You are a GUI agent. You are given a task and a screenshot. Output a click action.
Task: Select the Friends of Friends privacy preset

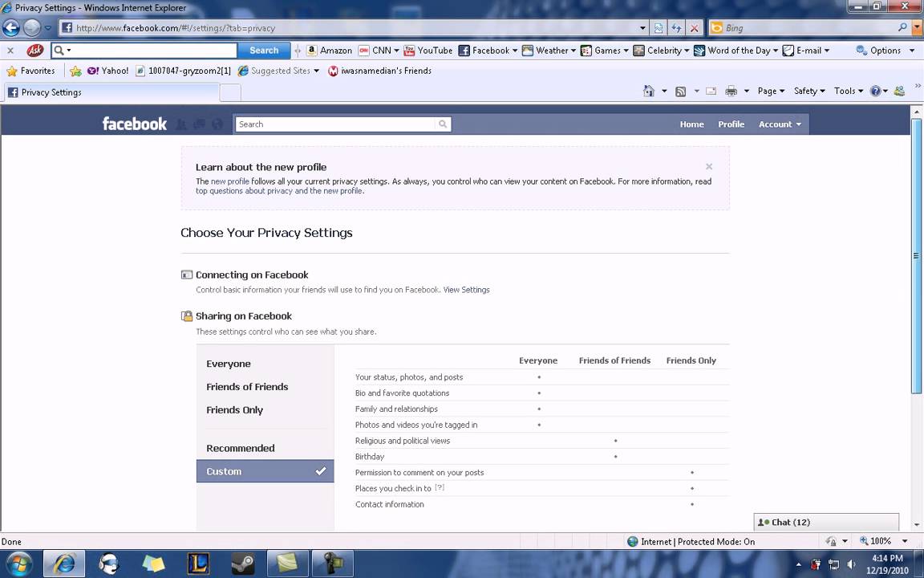point(248,387)
